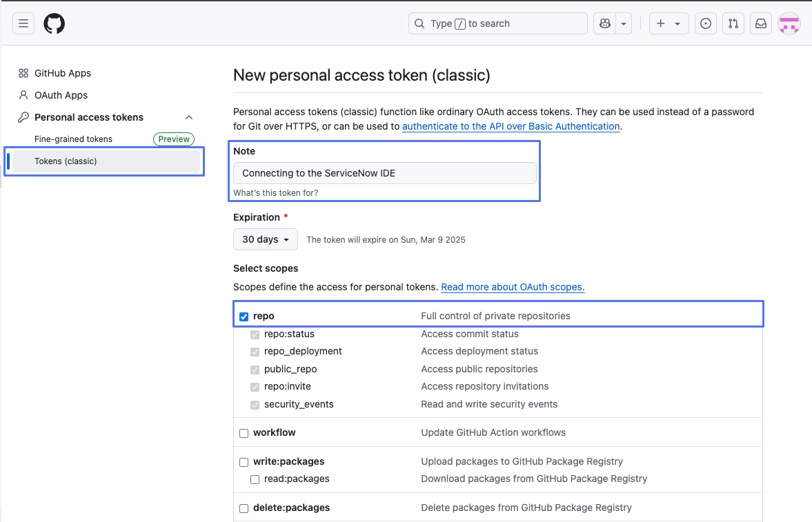Viewport: 812px width, 522px height.
Task: Toggle the repo:invite checkbox
Action: click(x=255, y=387)
